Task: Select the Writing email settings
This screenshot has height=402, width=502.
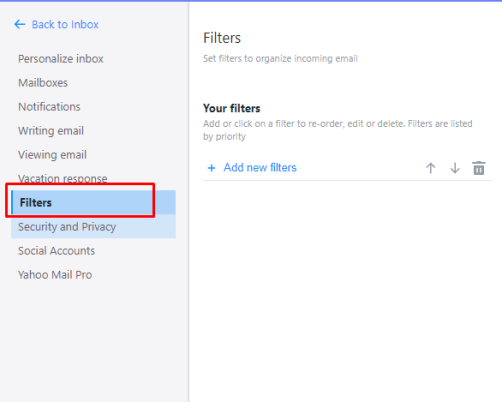Action: click(51, 131)
